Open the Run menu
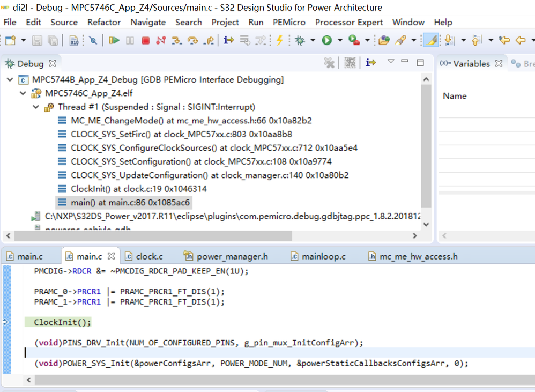 pos(256,22)
